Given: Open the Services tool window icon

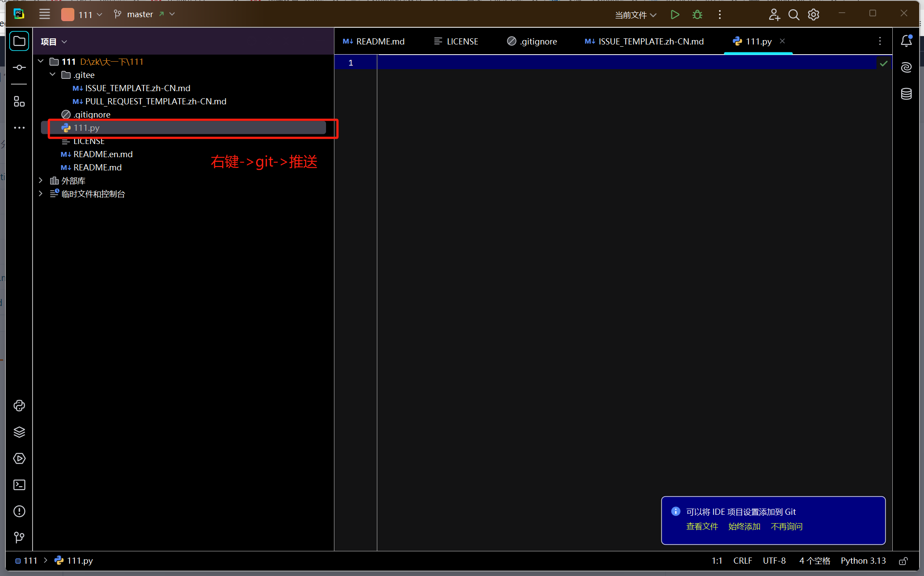Looking at the screenshot, I should pos(19,458).
